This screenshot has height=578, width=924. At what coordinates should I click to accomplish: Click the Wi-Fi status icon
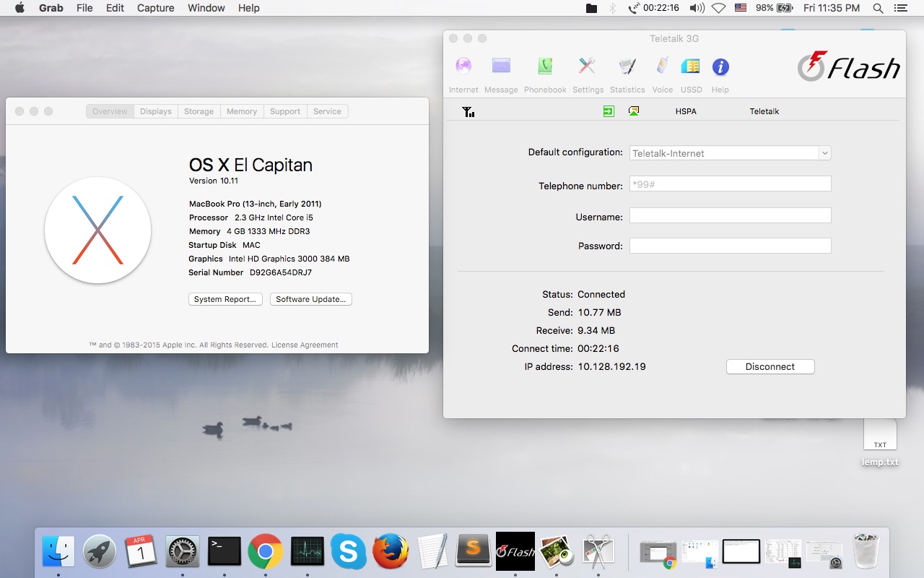[x=718, y=8]
